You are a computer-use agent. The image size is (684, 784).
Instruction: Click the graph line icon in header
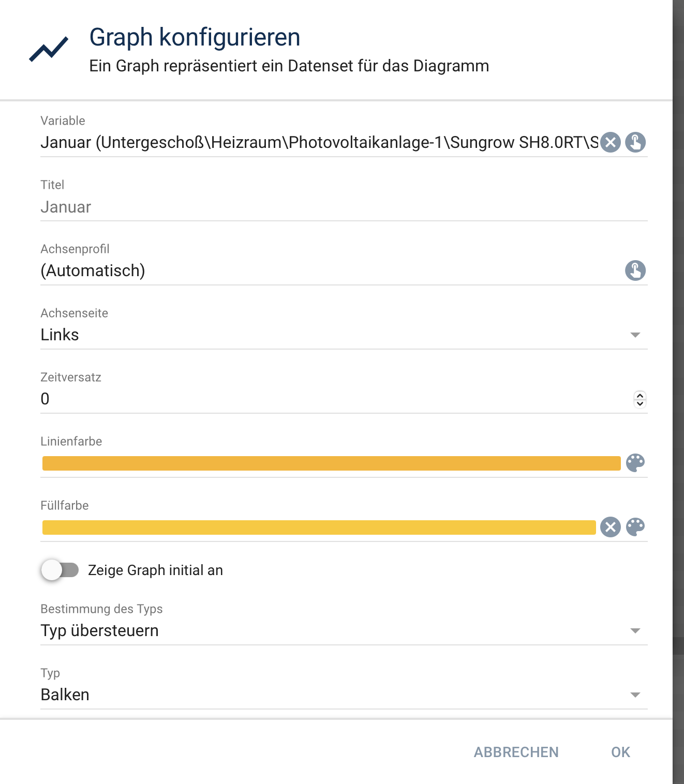point(49,49)
